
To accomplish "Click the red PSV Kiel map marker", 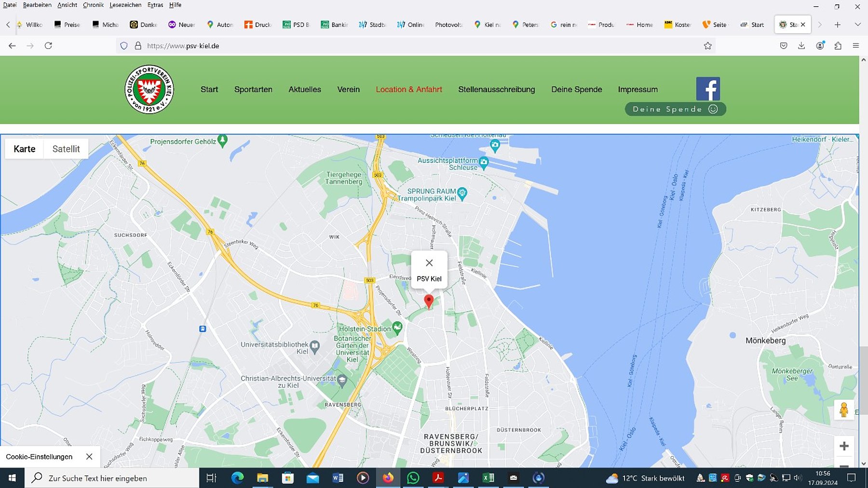I will [x=428, y=302].
